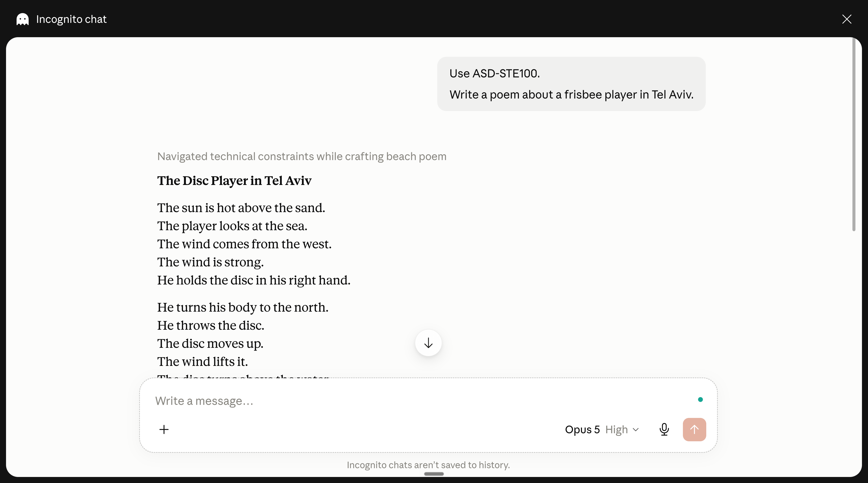Click the line "The disc moves up."
Image resolution: width=868 pixels, height=483 pixels.
(x=210, y=344)
